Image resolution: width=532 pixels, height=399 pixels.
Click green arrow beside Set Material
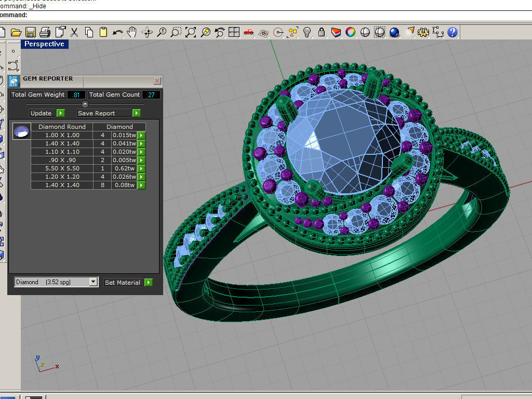[x=148, y=282]
